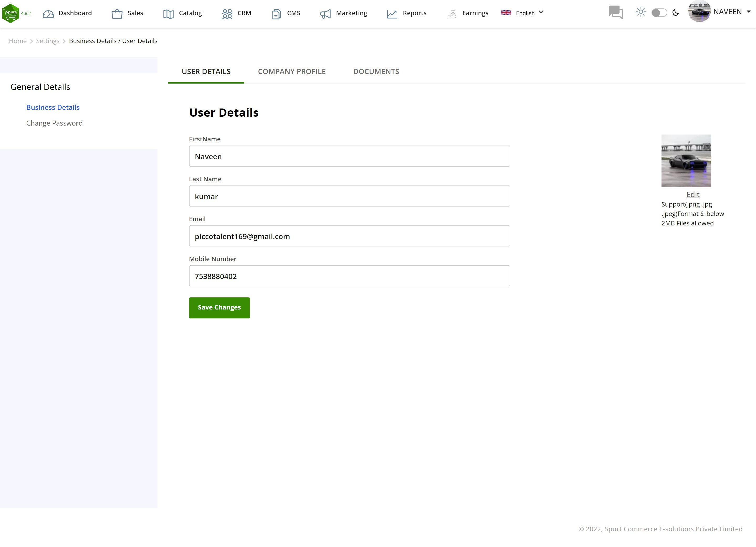
Task: Click the CMS document icon
Action: pos(277,14)
